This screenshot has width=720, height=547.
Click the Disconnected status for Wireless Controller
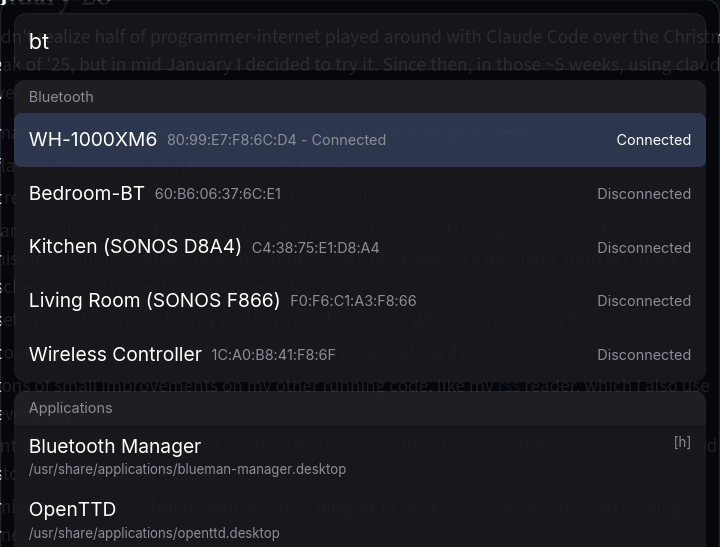coord(643,355)
